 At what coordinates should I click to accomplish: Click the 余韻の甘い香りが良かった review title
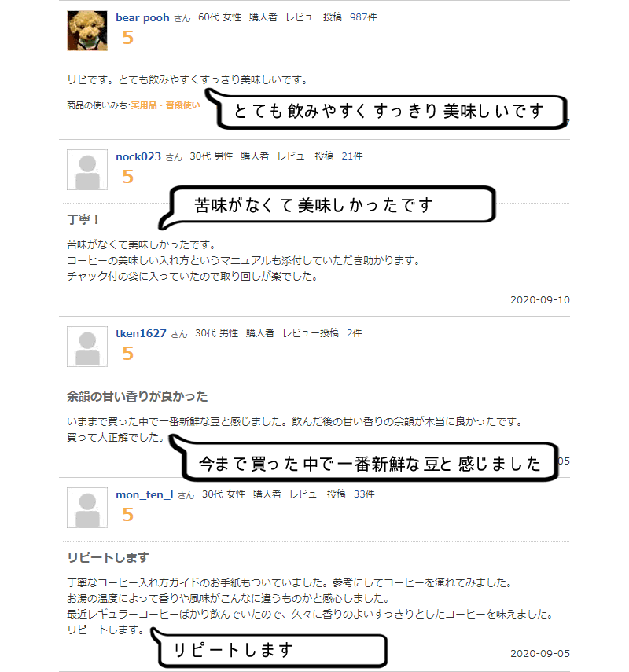138,396
